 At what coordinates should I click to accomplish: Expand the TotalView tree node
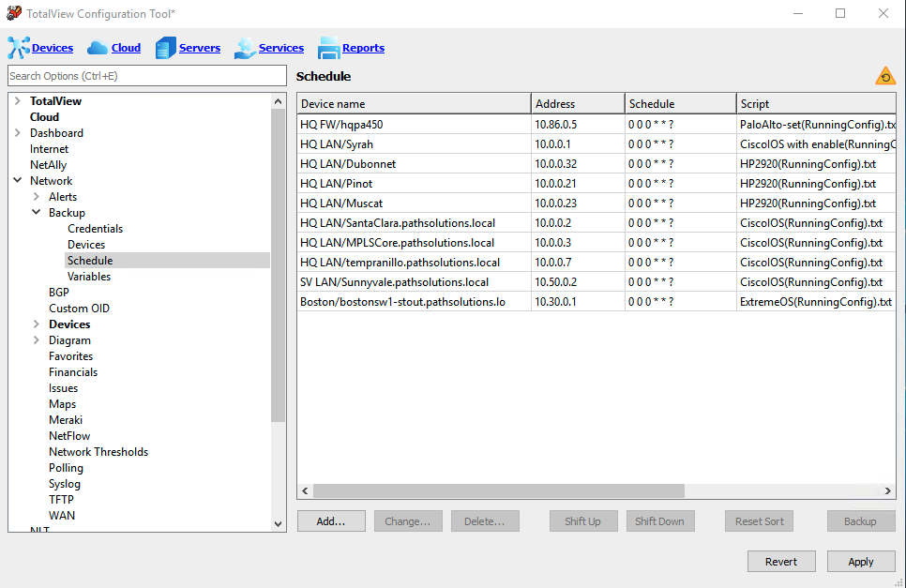click(17, 101)
